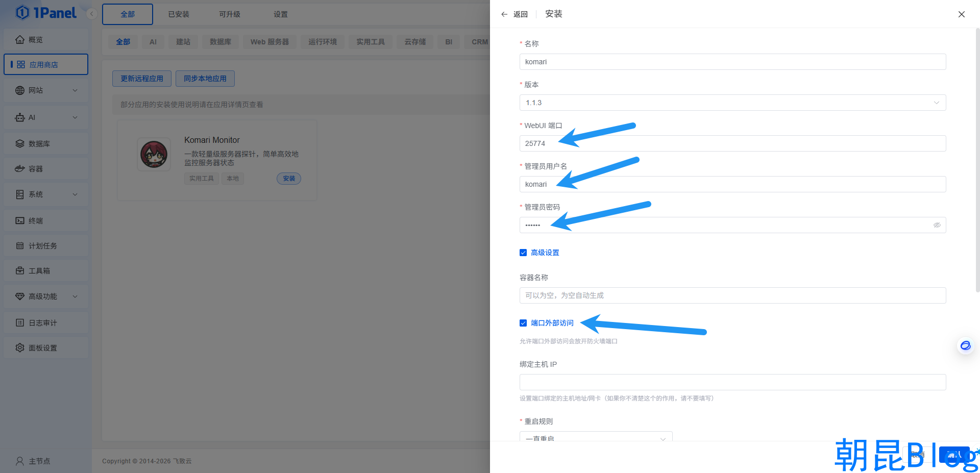Open the 重启规则 dropdown
Screen dimensions: 980x473
(x=596, y=436)
